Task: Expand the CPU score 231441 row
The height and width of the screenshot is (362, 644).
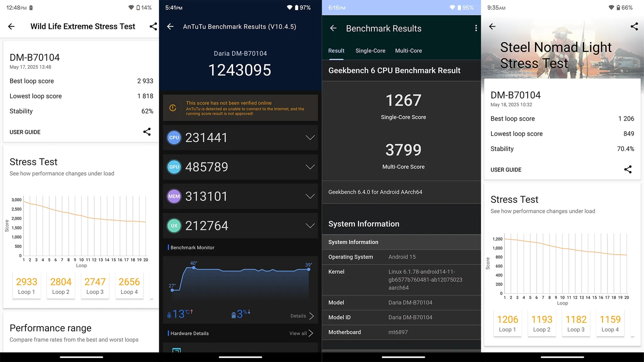Action: [x=310, y=138]
